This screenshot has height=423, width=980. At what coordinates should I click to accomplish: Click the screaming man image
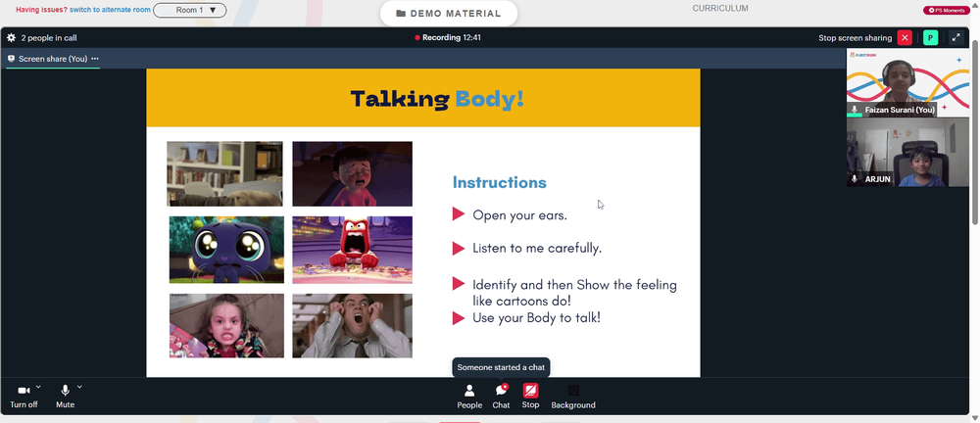click(x=353, y=325)
